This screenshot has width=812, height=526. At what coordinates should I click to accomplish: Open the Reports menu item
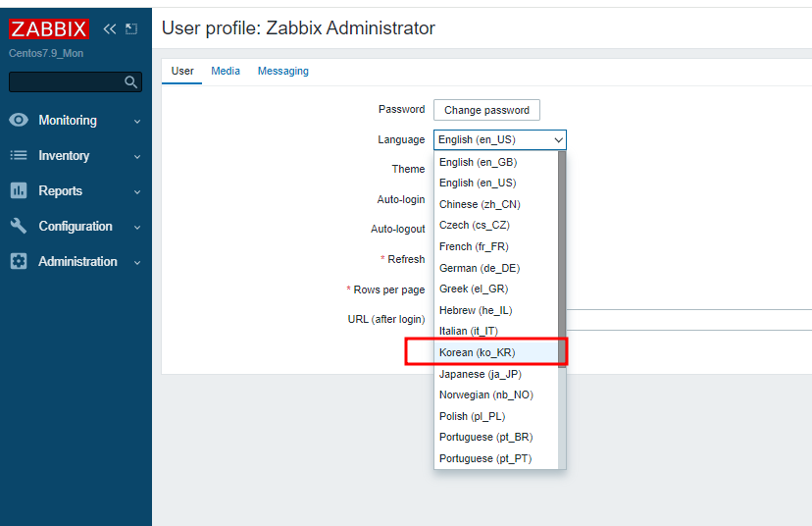[76, 190]
